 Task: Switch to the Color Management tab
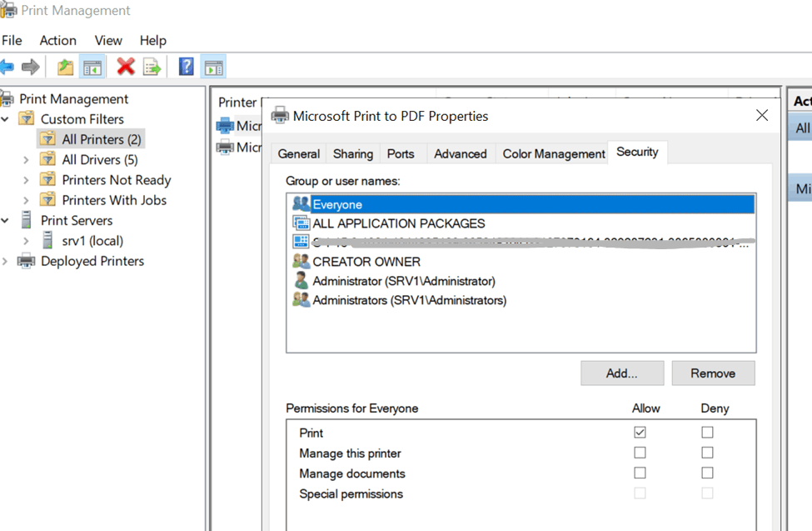(554, 154)
